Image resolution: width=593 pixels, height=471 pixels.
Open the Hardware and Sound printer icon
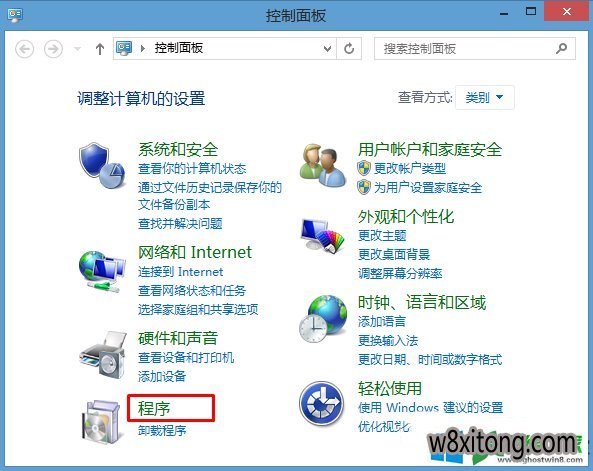coord(102,354)
